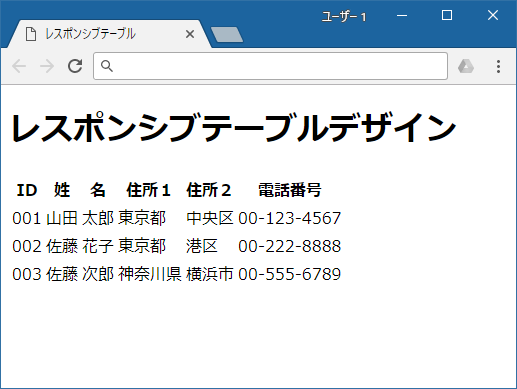Viewport: 517px width, 389px height.
Task: Click the cell 中央区
Action: click(x=210, y=218)
